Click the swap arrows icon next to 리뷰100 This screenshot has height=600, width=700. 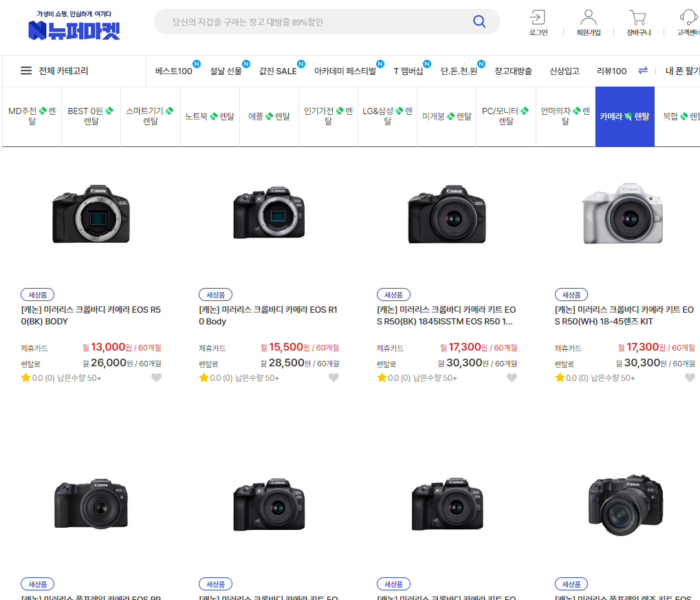pos(643,71)
